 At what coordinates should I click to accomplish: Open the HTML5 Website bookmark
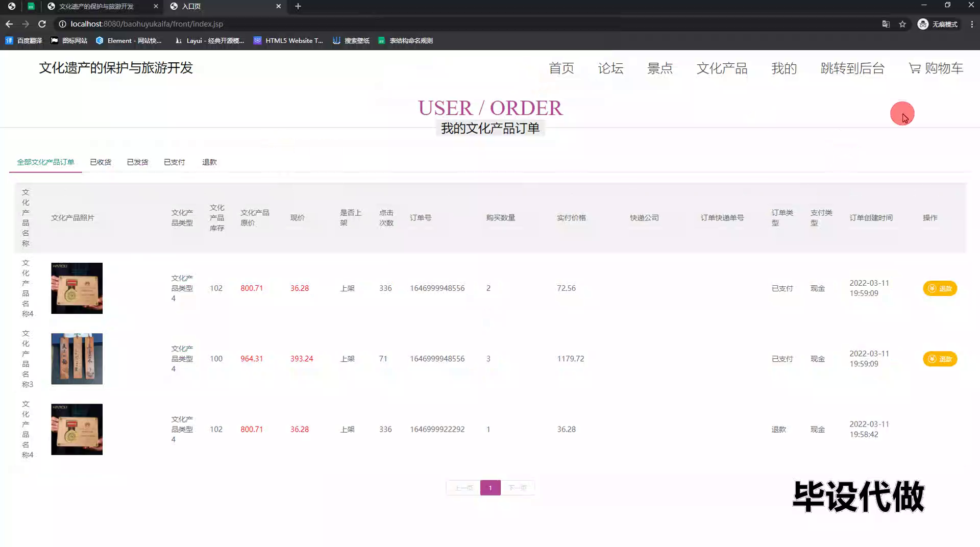[288, 41]
